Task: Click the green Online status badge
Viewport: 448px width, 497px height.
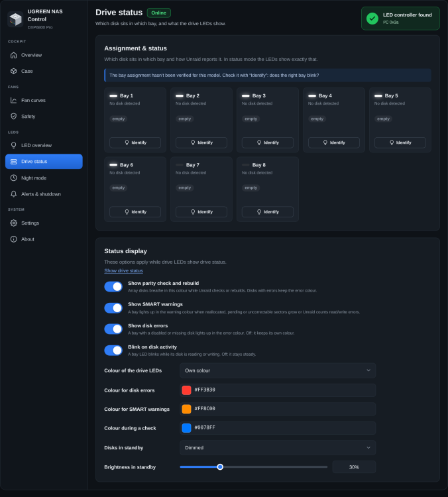Action: point(159,13)
